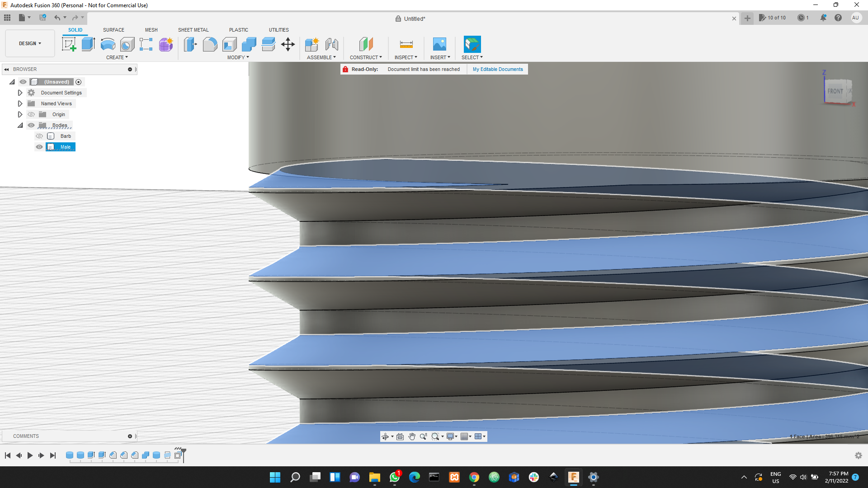The height and width of the screenshot is (488, 868).
Task: Open the Revolve tool
Action: (x=107, y=44)
